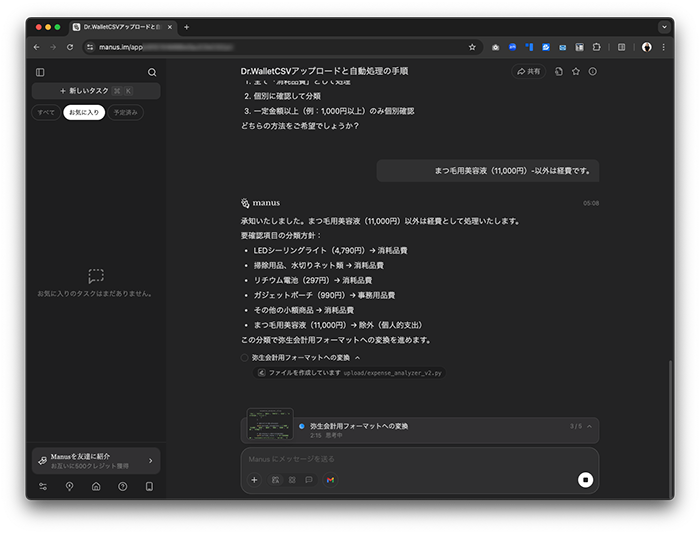Open Chrome three-dot menu
700x534 pixels.
click(663, 47)
